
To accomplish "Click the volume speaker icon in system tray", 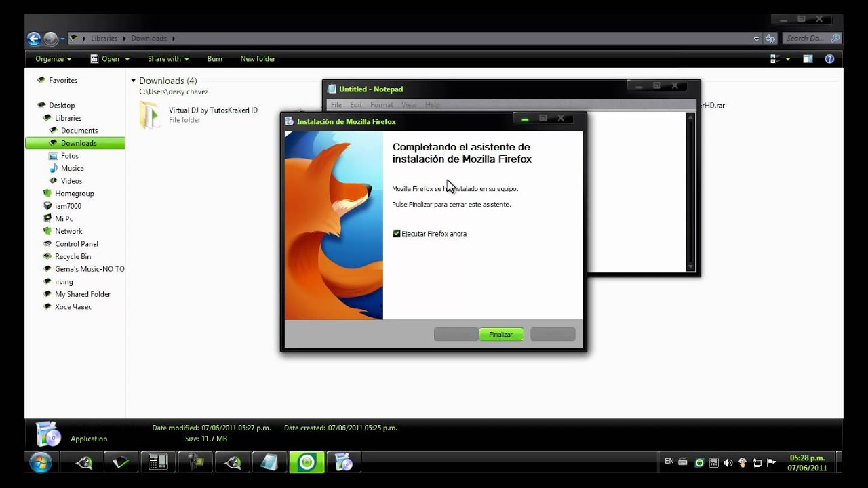I will coord(728,463).
